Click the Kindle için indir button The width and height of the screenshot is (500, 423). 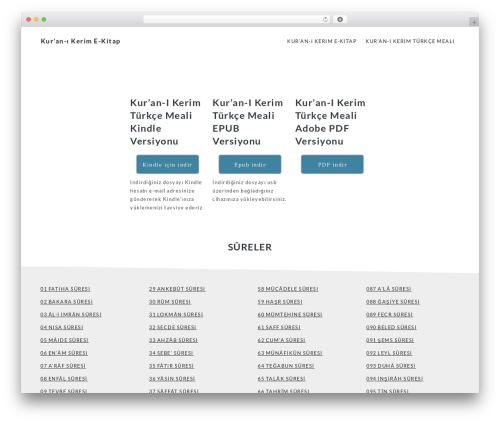[x=167, y=164]
